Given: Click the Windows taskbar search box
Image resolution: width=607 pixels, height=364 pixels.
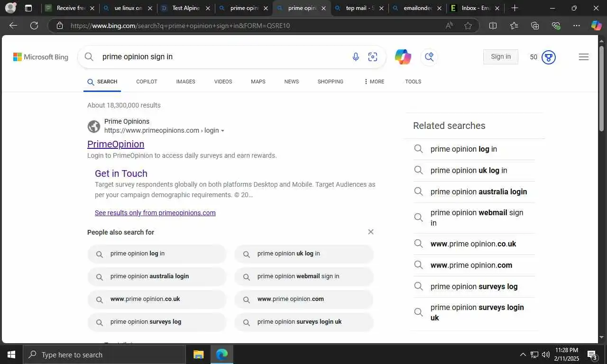Looking at the screenshot, I should tap(104, 355).
